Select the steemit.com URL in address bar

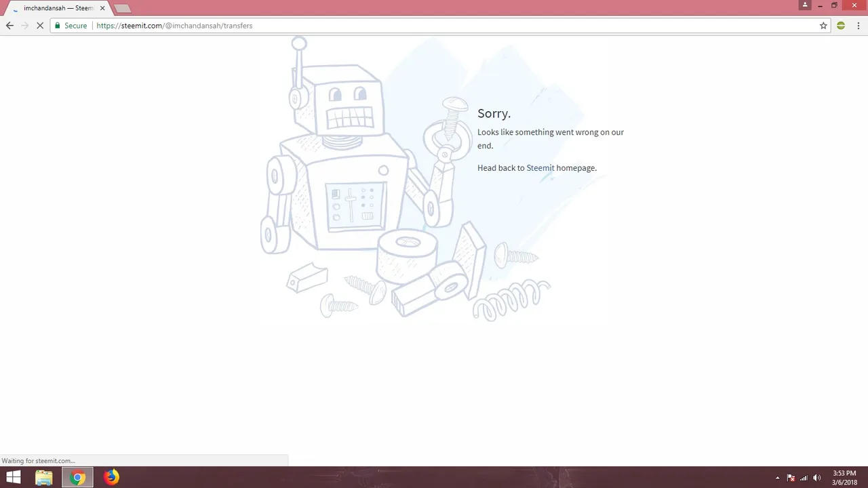pyautogui.click(x=174, y=26)
